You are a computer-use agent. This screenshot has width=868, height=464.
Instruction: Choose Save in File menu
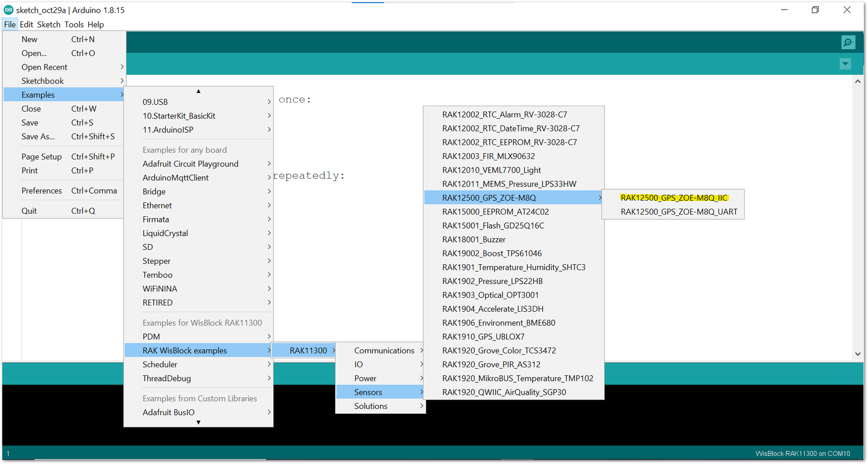coord(64,123)
